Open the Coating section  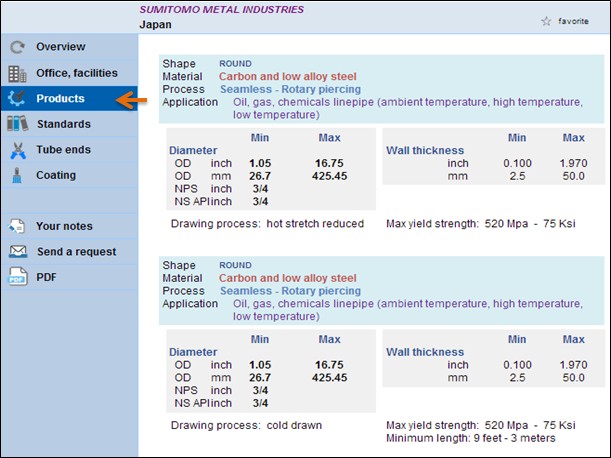point(56,175)
